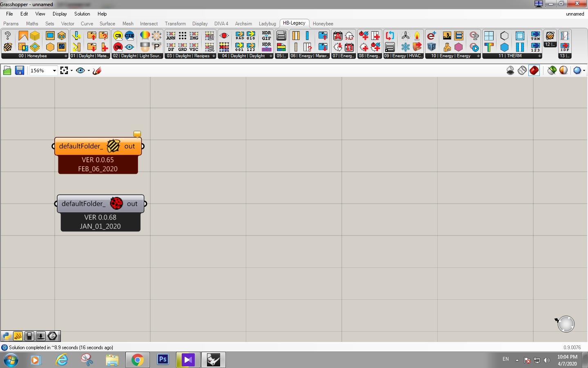
Task: Select the question mark help component
Action: [8, 36]
